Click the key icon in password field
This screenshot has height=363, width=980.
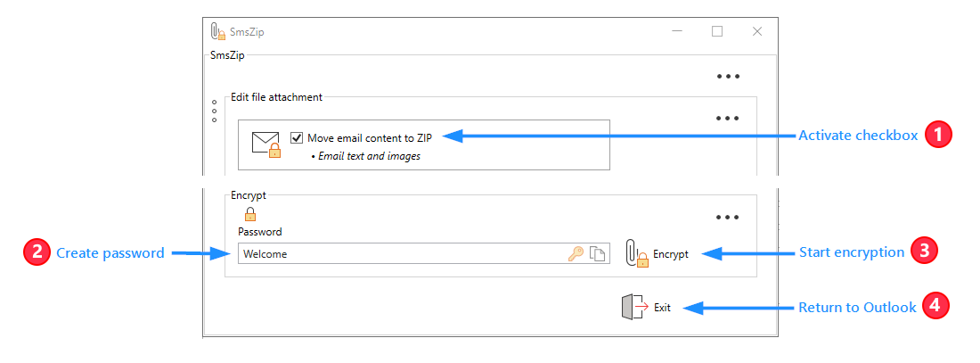point(576,254)
